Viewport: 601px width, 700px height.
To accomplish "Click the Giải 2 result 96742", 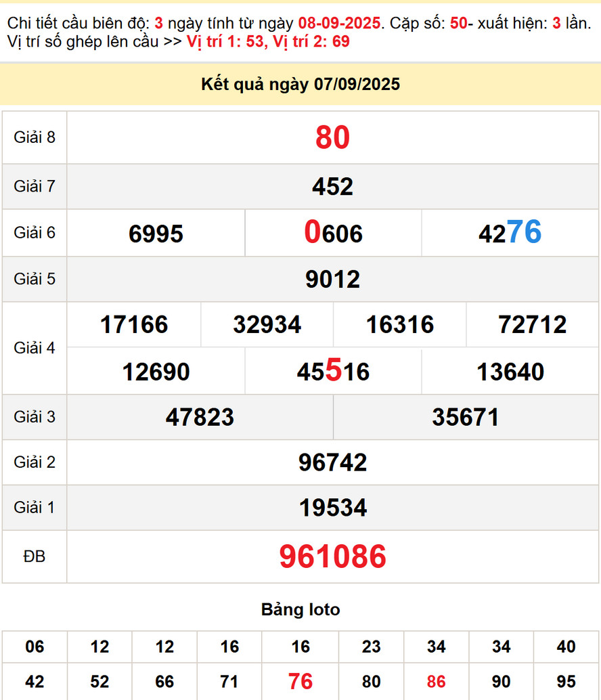I will tap(332, 462).
